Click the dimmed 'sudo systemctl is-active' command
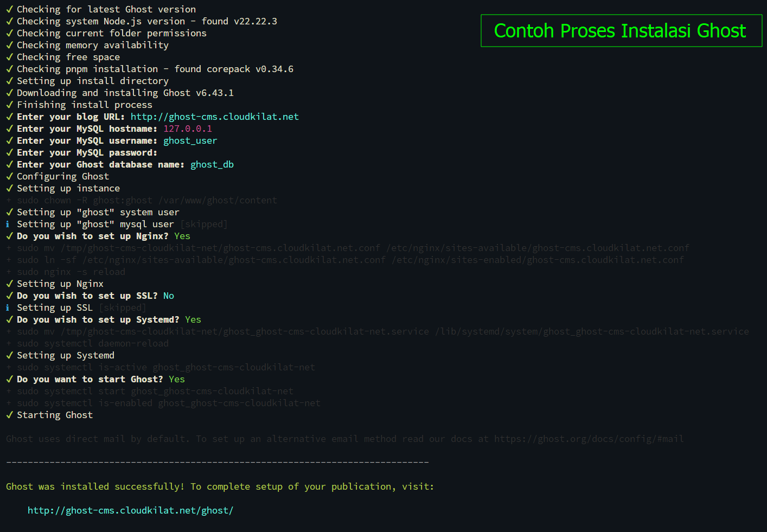Image resolution: width=767 pixels, height=532 pixels. 161,367
